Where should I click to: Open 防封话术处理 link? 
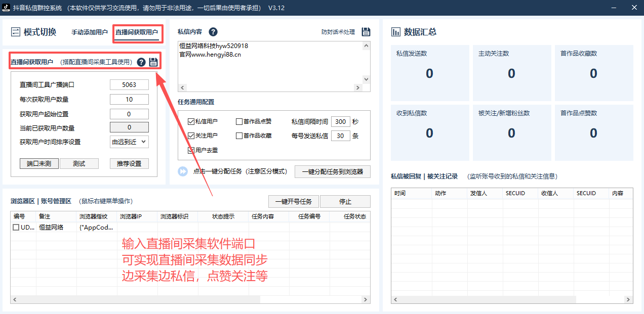pos(338,32)
